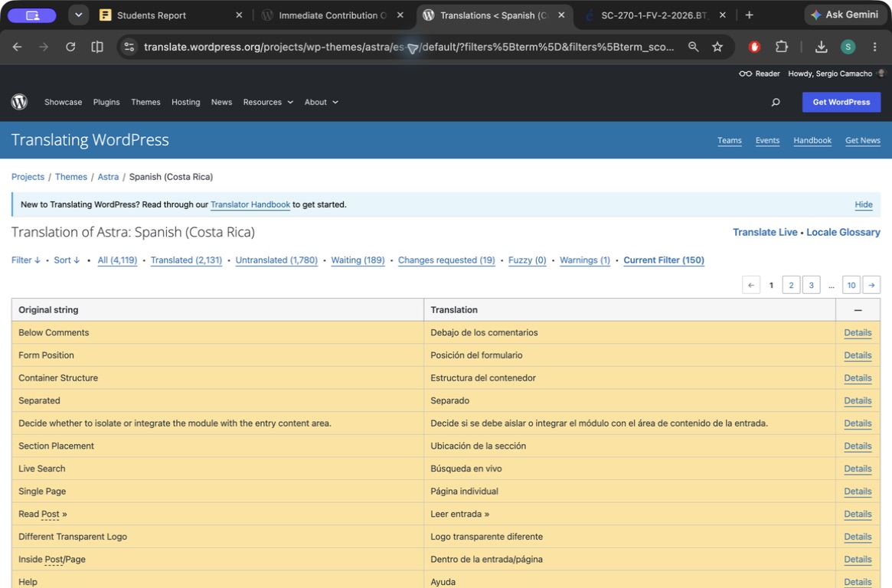
Task: Click Projects breadcrumb link
Action: [x=28, y=177]
